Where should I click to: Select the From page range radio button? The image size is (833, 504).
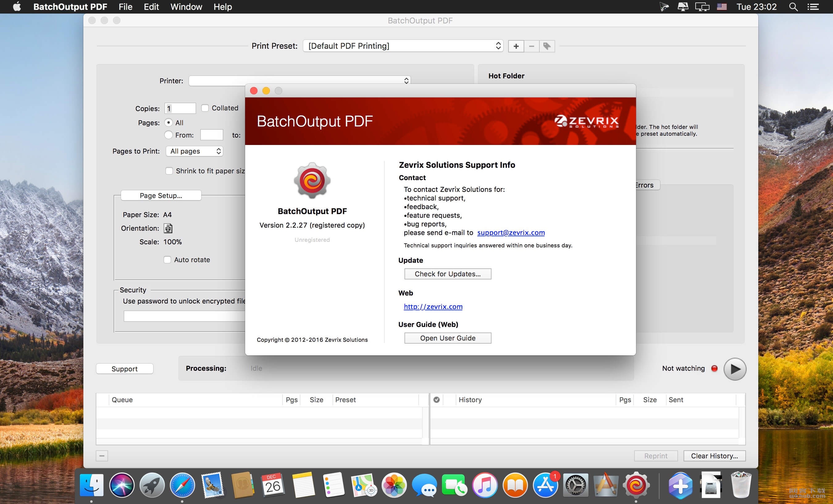(168, 135)
